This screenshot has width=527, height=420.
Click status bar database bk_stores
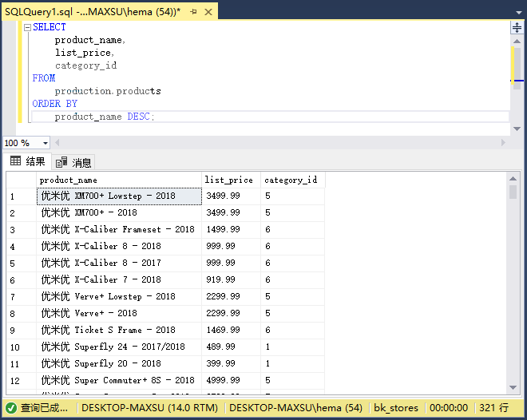396,408
